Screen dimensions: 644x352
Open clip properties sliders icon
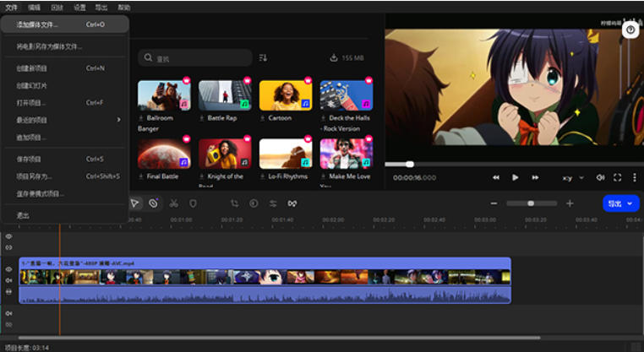coord(273,203)
